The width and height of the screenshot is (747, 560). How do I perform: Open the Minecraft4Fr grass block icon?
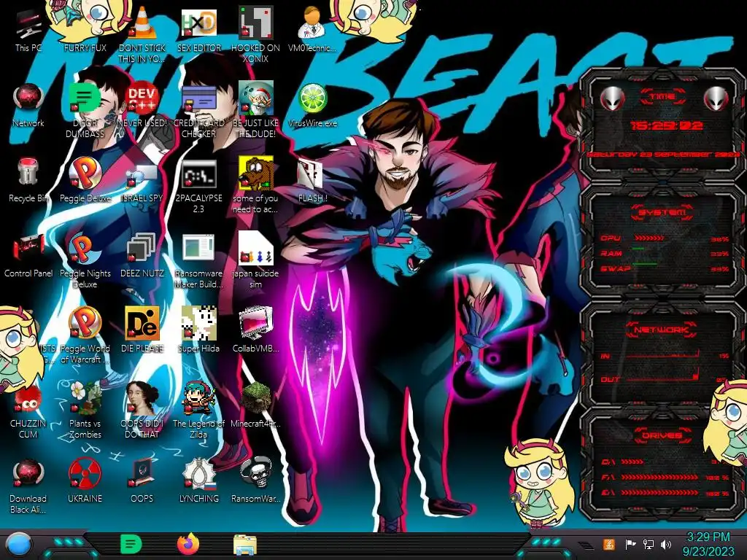click(x=256, y=398)
